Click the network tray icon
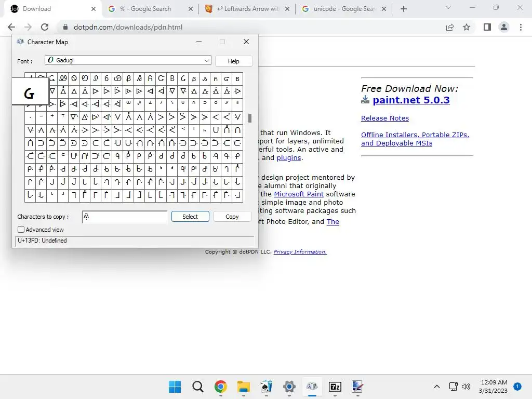Image resolution: width=532 pixels, height=399 pixels. tap(453, 387)
